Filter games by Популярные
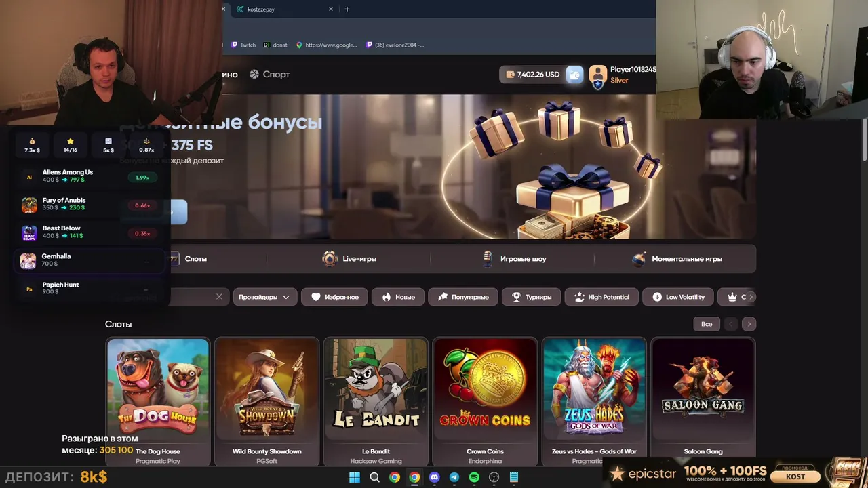 [463, 297]
